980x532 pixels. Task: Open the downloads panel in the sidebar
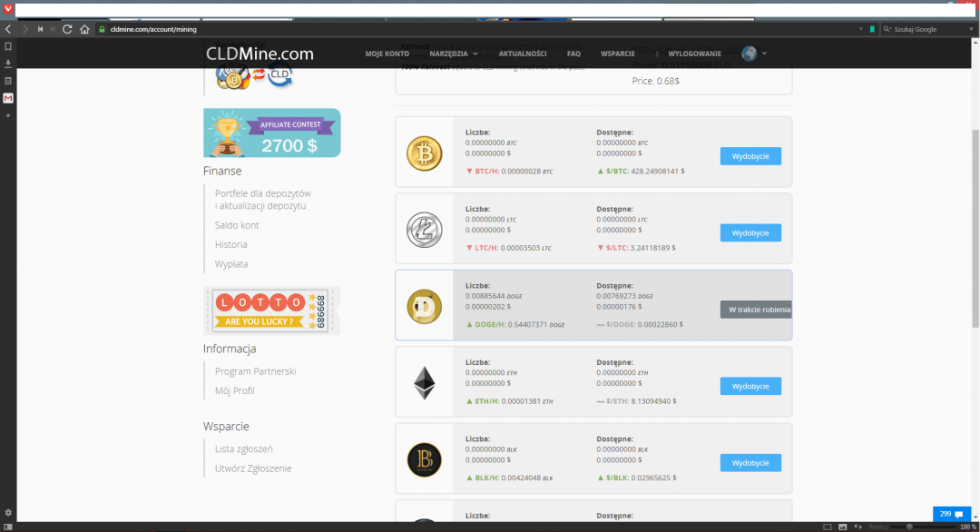click(7, 63)
